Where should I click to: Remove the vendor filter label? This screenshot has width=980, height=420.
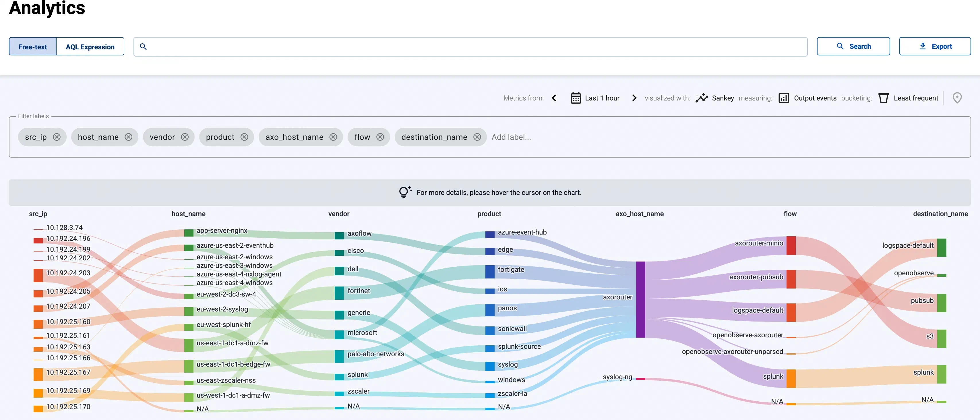tap(185, 137)
